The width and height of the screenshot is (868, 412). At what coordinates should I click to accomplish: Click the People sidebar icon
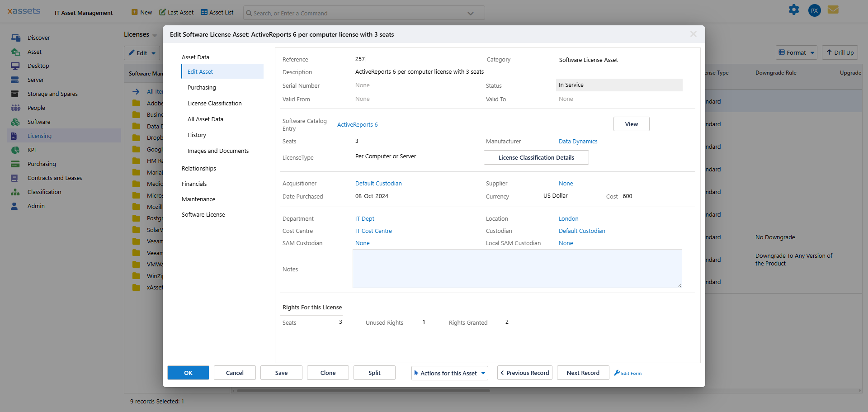[15, 108]
